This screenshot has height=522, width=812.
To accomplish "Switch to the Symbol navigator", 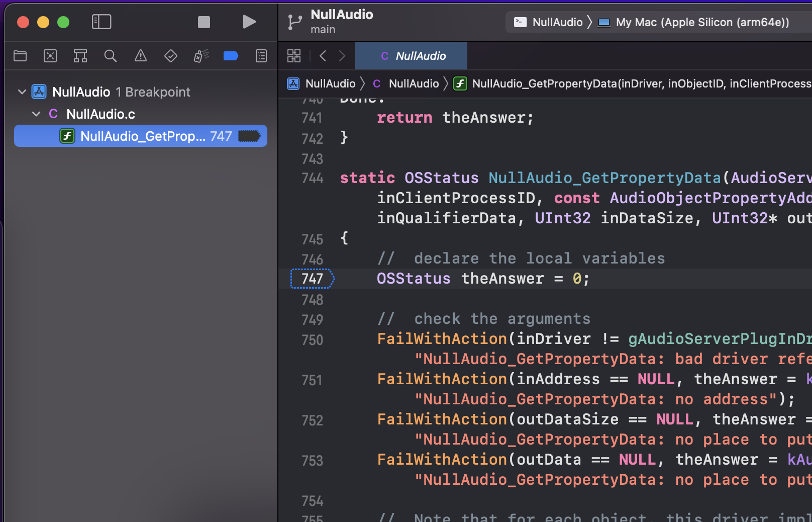I will pyautogui.click(x=80, y=56).
